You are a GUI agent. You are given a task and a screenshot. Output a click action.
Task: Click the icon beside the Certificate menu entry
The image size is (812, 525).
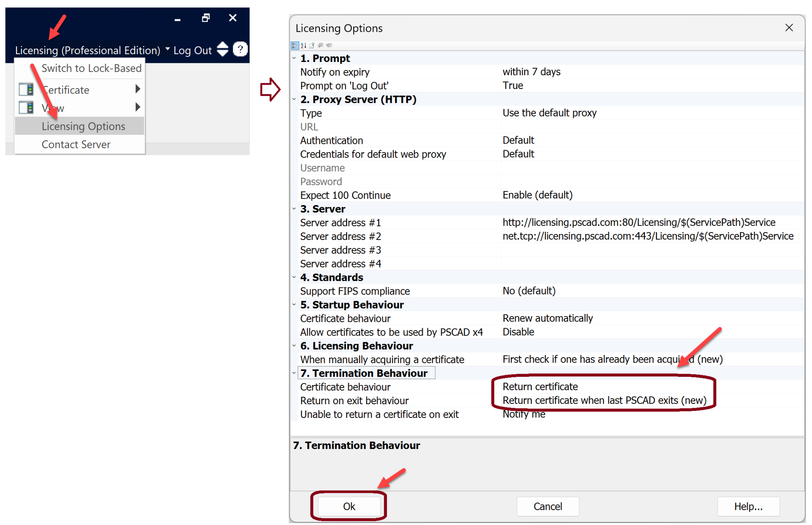pyautogui.click(x=26, y=89)
